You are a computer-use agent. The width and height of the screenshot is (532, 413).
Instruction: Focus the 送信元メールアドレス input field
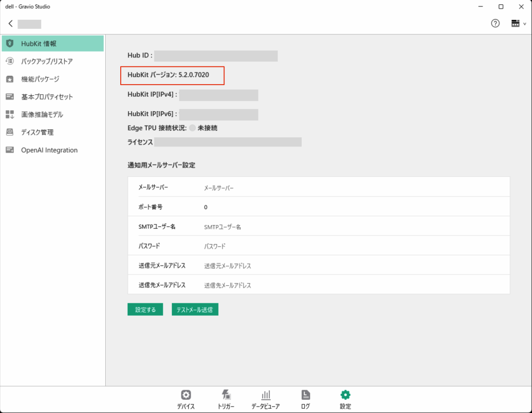(x=354, y=266)
